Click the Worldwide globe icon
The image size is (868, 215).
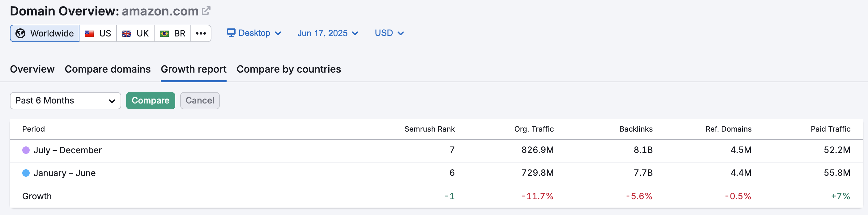tap(20, 33)
